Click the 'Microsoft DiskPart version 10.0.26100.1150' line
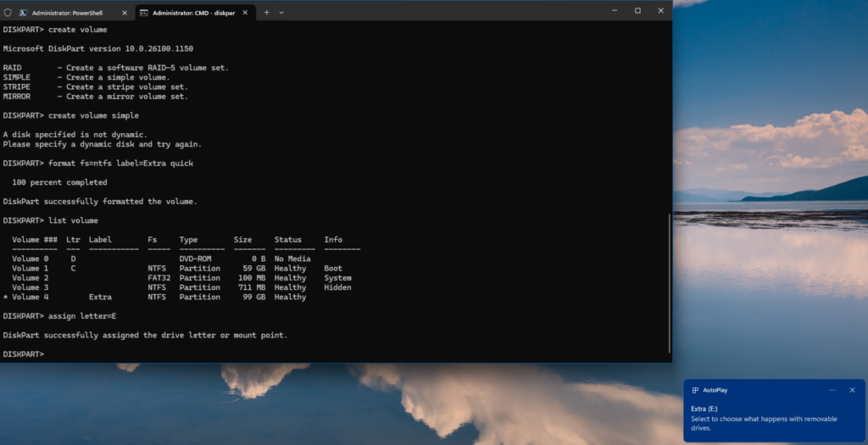868x445 pixels. pyautogui.click(x=98, y=48)
